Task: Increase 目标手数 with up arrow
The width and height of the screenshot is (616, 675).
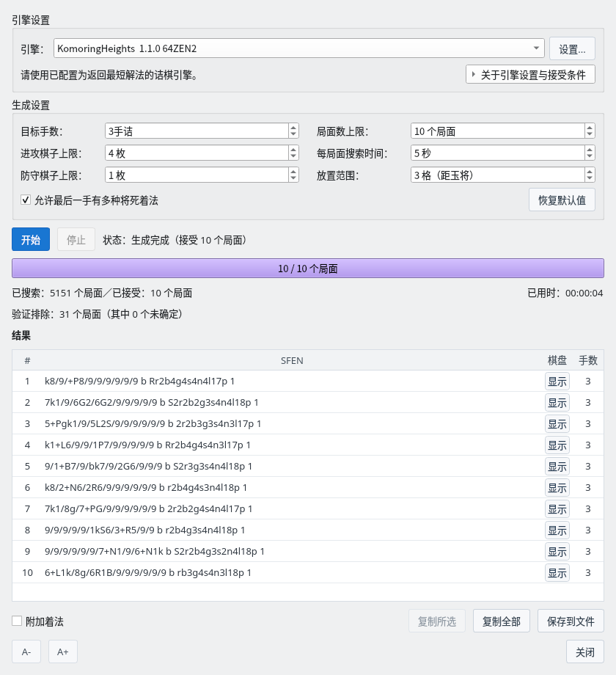Action: tap(293, 128)
